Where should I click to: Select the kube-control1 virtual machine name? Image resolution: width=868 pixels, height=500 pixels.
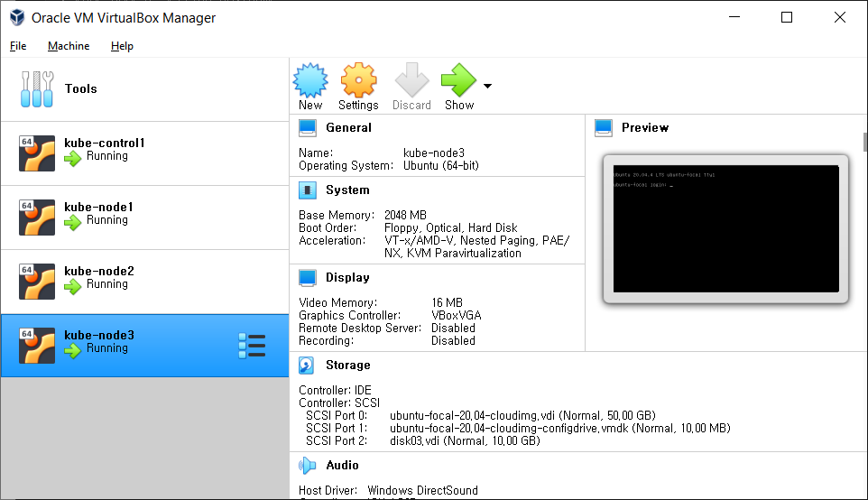[x=104, y=143]
